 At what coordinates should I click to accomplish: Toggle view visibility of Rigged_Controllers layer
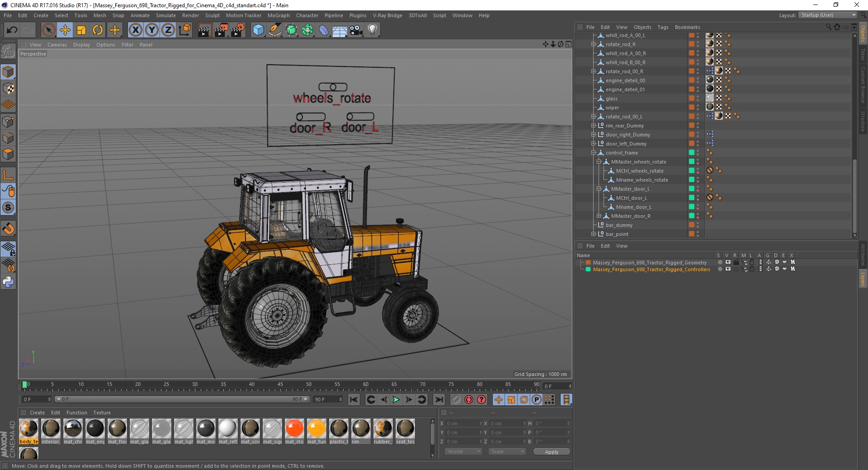point(728,269)
